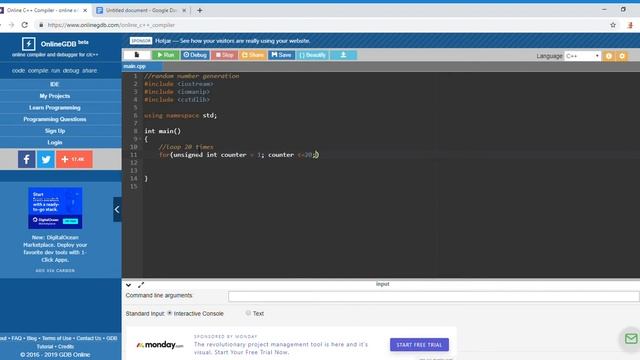The width and height of the screenshot is (640, 360).
Task: Click the monday.com logo
Action: [160, 345]
